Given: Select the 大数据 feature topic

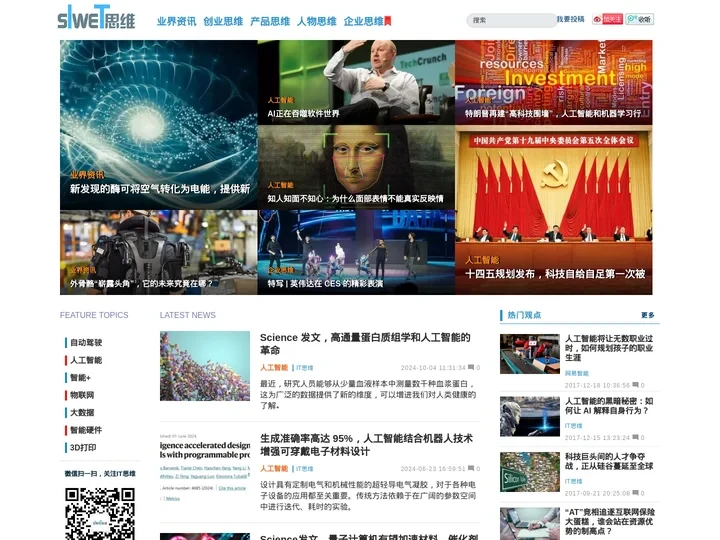Looking at the screenshot, I should coord(82,412).
